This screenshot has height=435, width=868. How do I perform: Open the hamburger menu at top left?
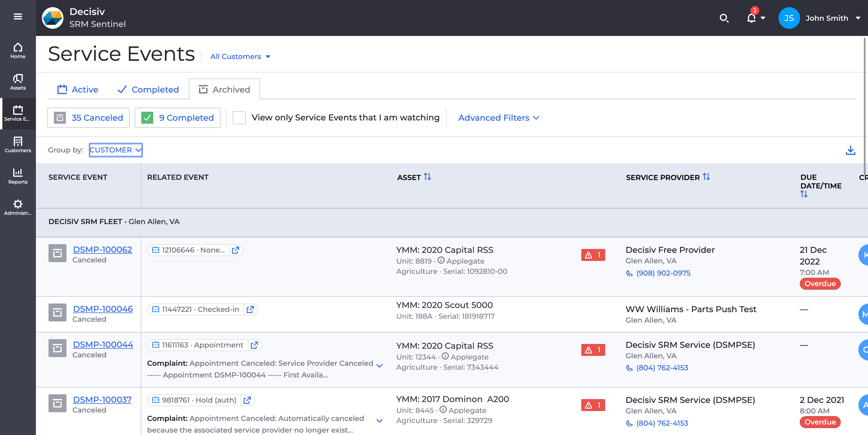(18, 16)
